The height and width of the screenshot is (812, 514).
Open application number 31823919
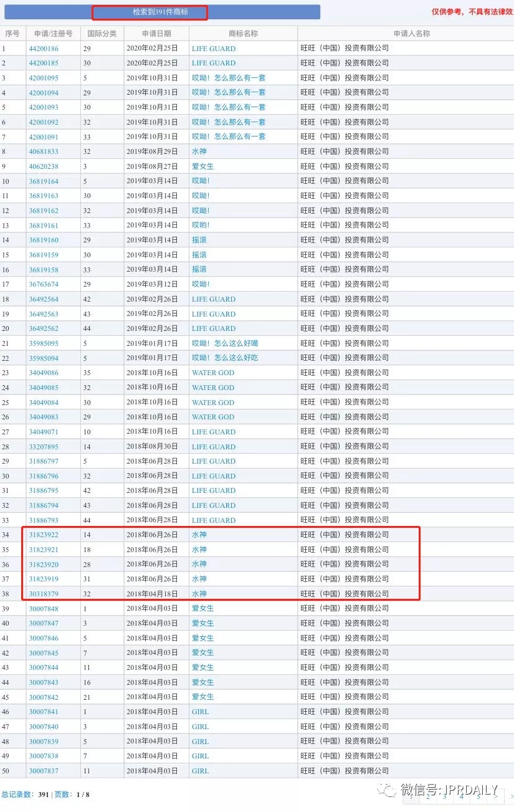coord(44,579)
